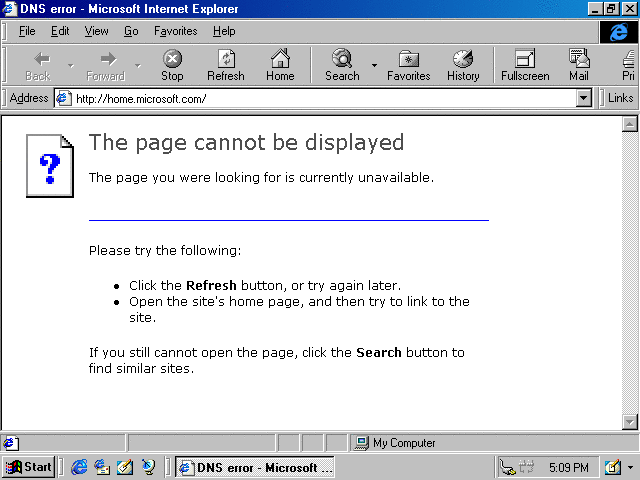Click the task scheduler tray icon
This screenshot has width=640, height=480.
(527, 467)
